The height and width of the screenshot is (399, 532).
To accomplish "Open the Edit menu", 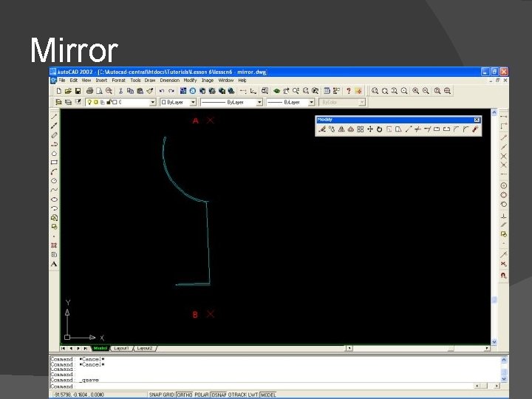I will pos(74,81).
